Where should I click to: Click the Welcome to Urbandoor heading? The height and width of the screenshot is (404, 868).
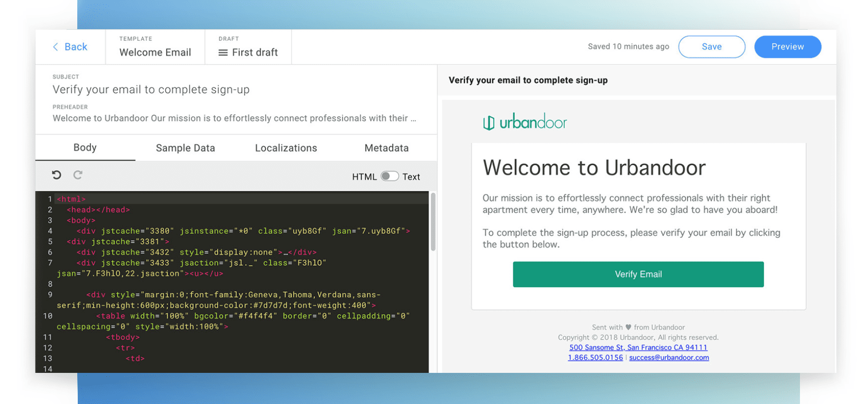(594, 168)
